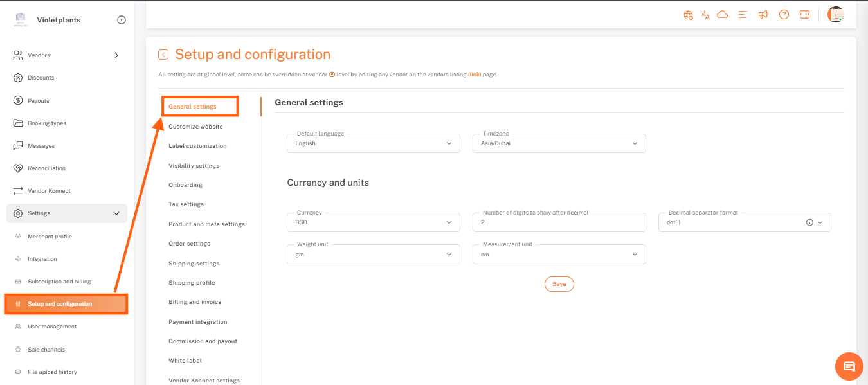Follow the vendors listing (link) hyperlink

point(474,75)
